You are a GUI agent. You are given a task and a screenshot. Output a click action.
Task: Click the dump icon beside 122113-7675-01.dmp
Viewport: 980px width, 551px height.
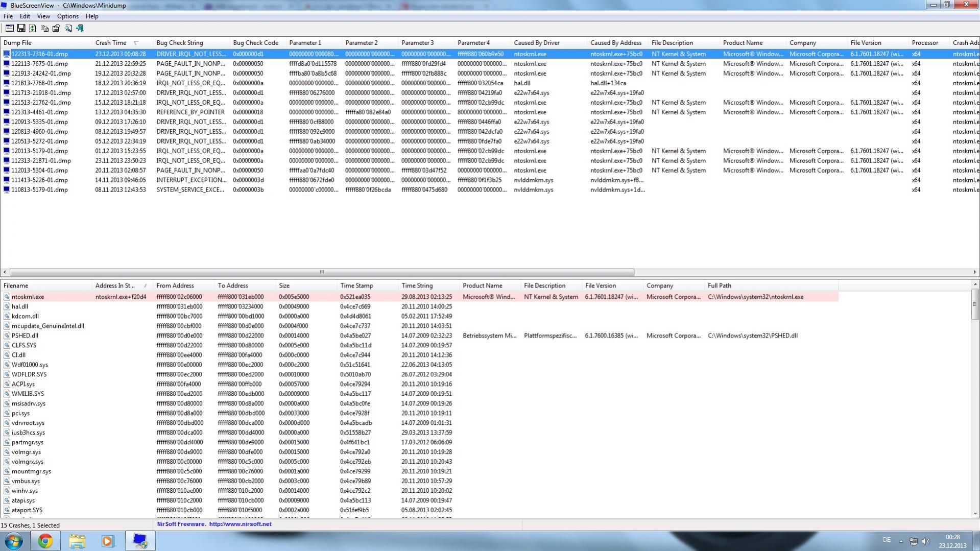[x=7, y=64]
